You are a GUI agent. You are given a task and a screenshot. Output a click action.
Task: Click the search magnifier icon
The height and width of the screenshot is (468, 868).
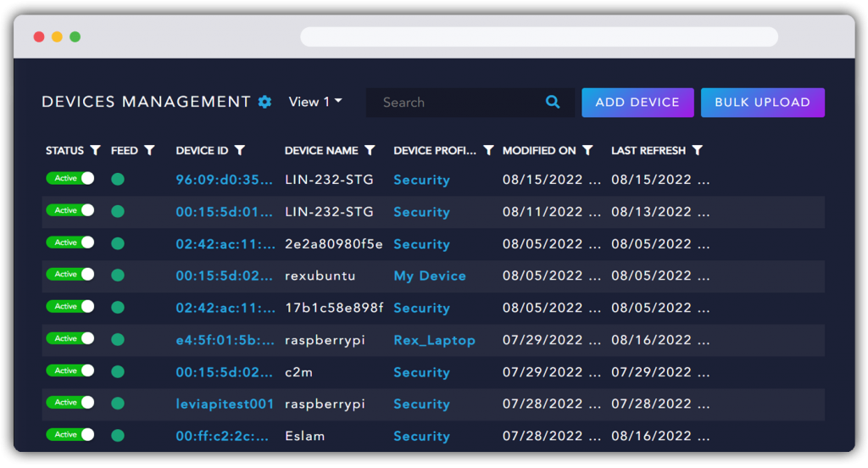click(553, 102)
